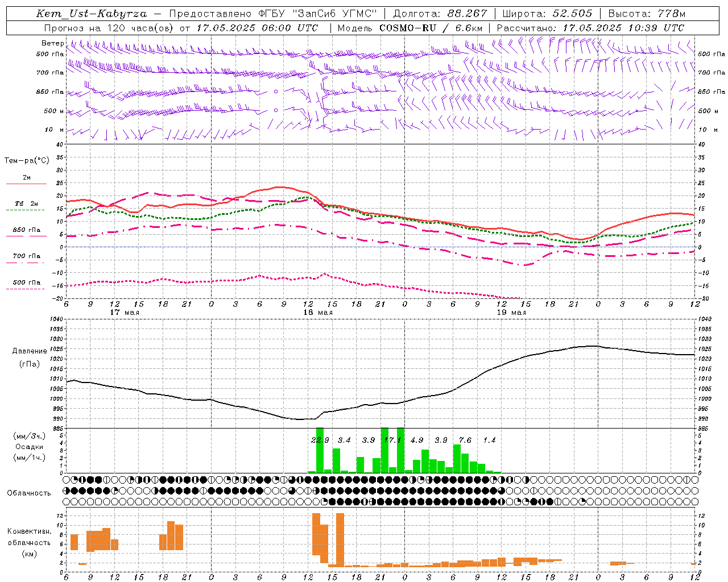Click the 7.6 precipitation total value
This screenshot has height=582, width=728.
click(x=465, y=440)
